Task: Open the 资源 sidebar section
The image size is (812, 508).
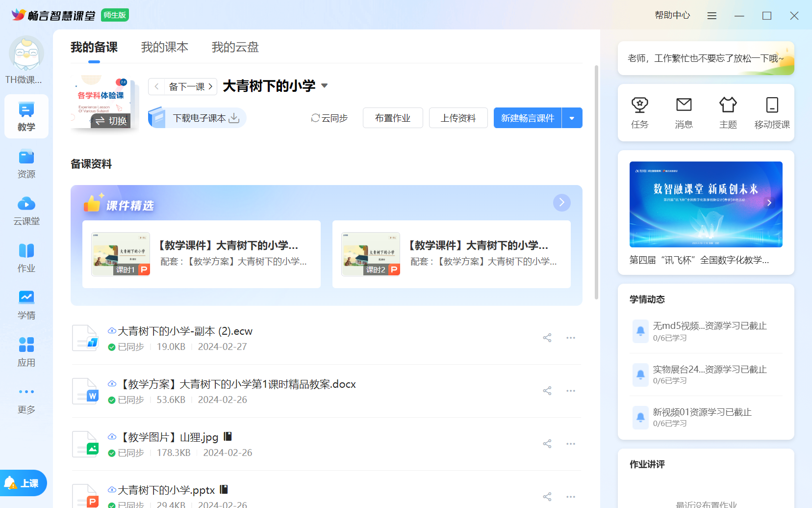Action: click(x=26, y=164)
